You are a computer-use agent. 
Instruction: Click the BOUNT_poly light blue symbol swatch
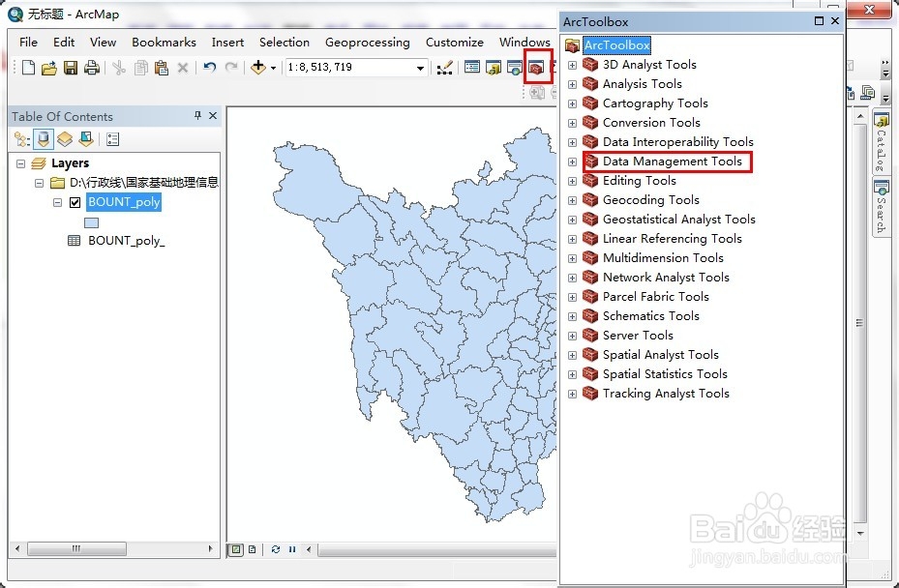[x=91, y=222]
